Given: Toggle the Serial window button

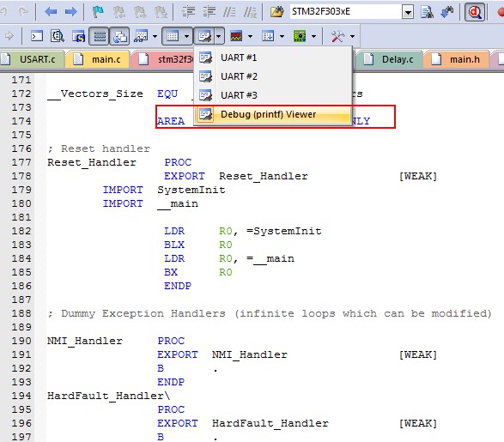Looking at the screenshot, I should pyautogui.click(x=204, y=36).
